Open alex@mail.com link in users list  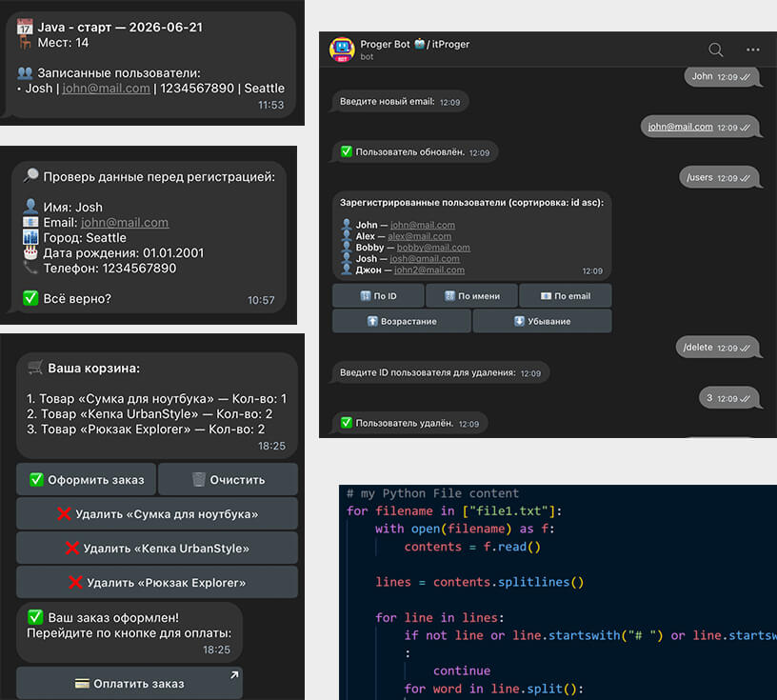pos(419,236)
